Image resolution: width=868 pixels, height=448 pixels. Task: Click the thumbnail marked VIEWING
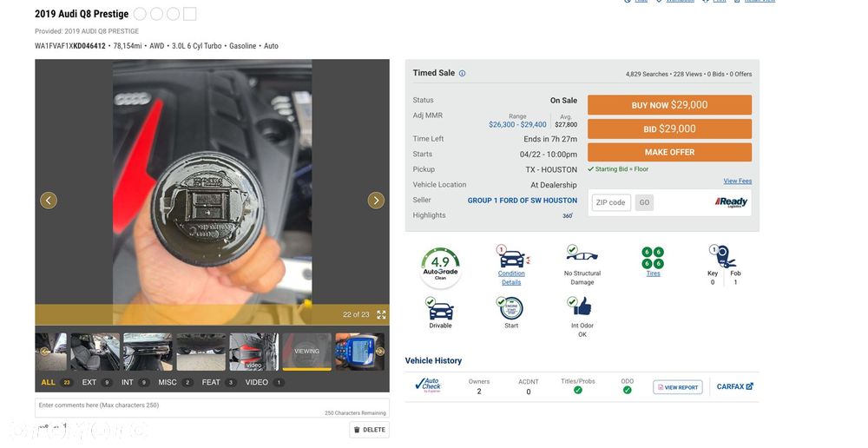pyautogui.click(x=306, y=352)
